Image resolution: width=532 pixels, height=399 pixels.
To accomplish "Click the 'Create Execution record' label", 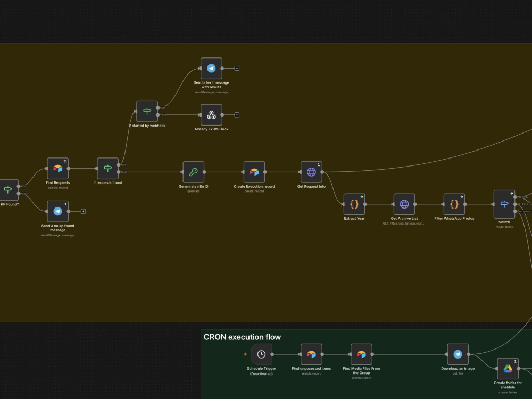I will (x=254, y=186).
